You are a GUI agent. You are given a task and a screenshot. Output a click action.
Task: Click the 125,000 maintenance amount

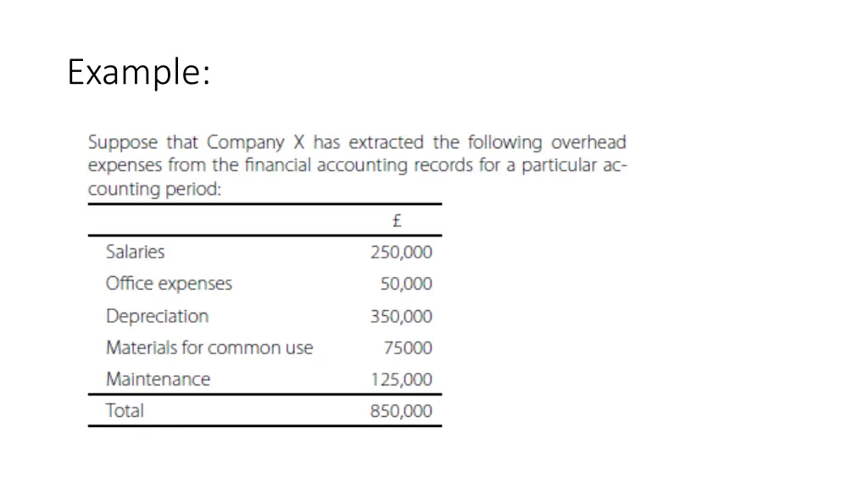coord(401,380)
